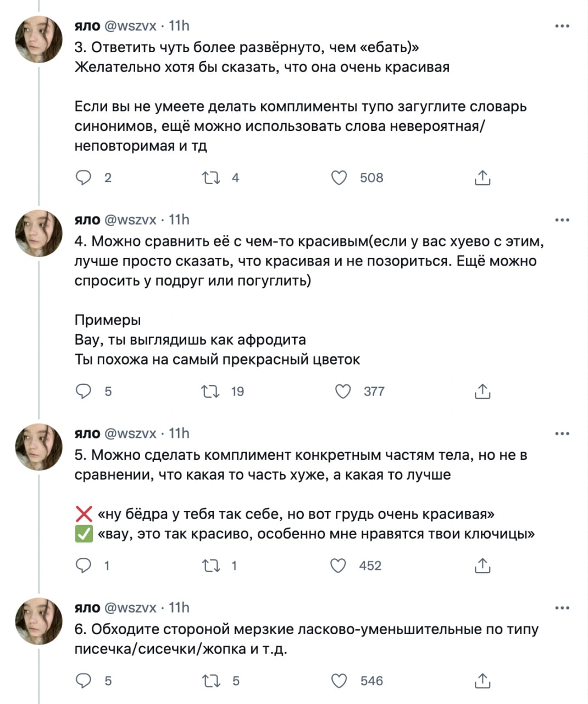This screenshot has width=588, height=704.
Task: Like the tweet with 452 likes
Action: point(339,565)
